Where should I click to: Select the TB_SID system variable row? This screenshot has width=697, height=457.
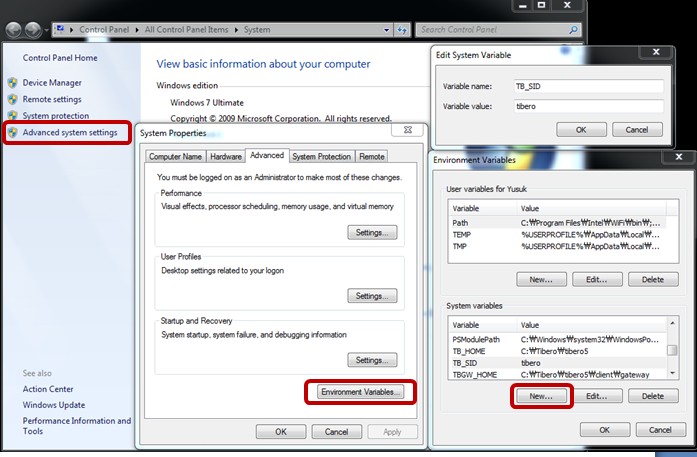[x=557, y=363]
